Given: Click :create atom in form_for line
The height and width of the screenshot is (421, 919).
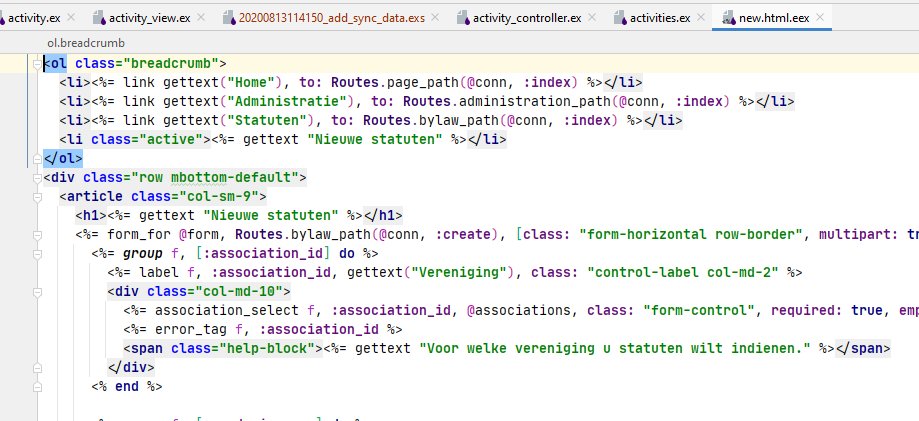Looking at the screenshot, I should [x=464, y=235].
